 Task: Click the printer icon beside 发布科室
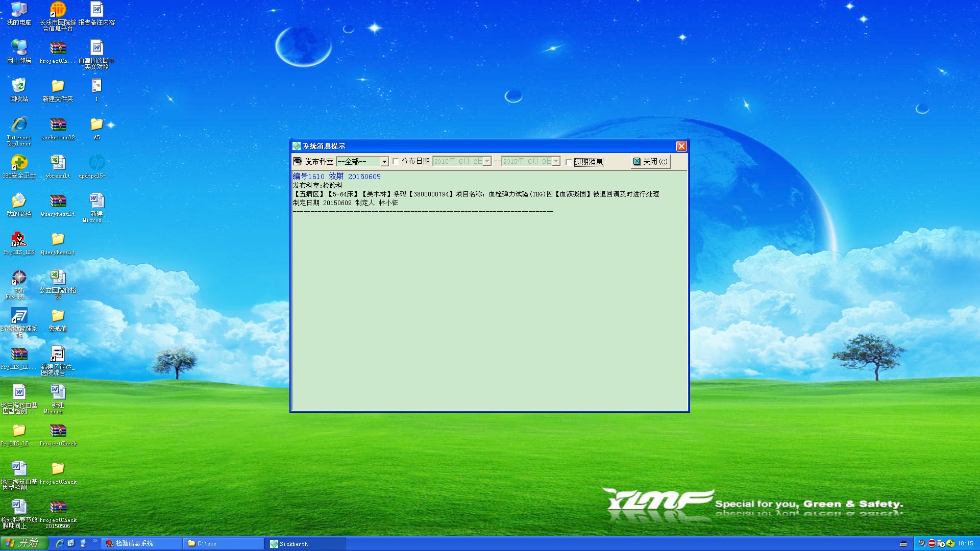click(x=298, y=162)
